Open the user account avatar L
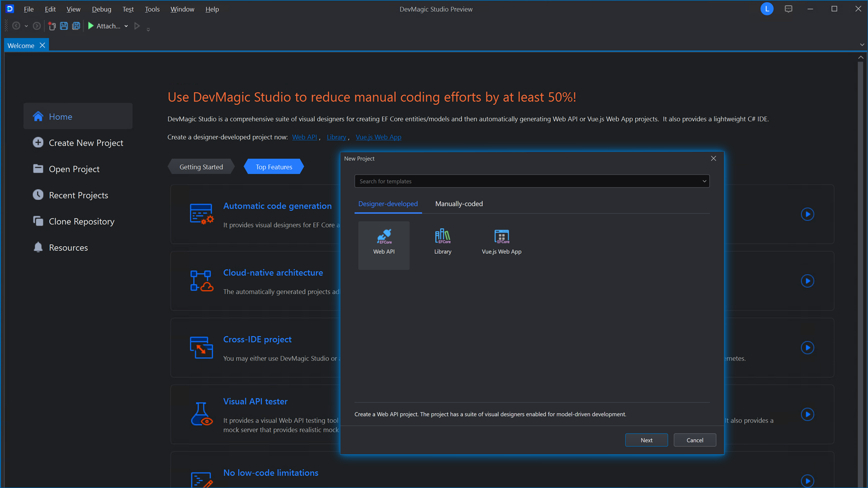 pos(767,9)
